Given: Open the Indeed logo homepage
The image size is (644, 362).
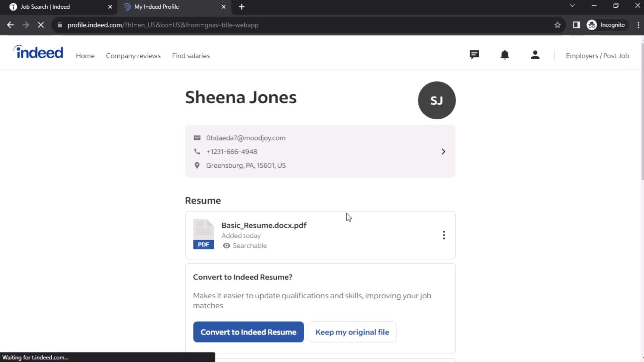Looking at the screenshot, I should click(x=38, y=52).
